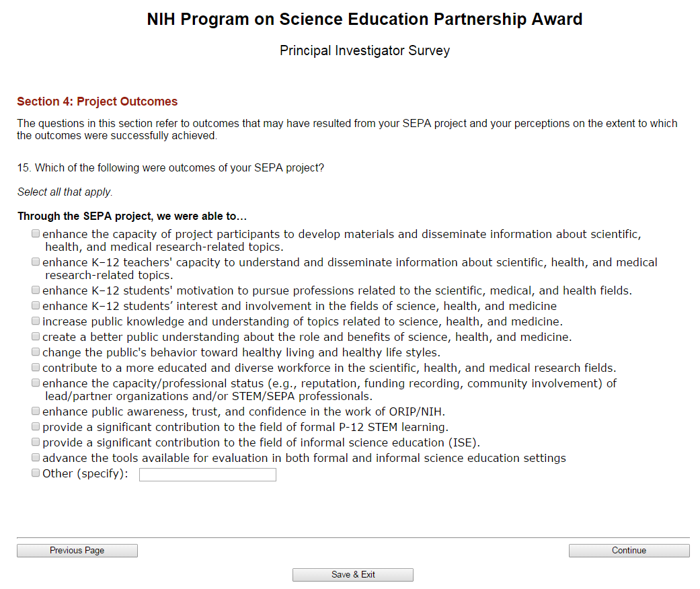The height and width of the screenshot is (589, 700).
Task: Click the Other (specify) text field
Action: click(207, 475)
